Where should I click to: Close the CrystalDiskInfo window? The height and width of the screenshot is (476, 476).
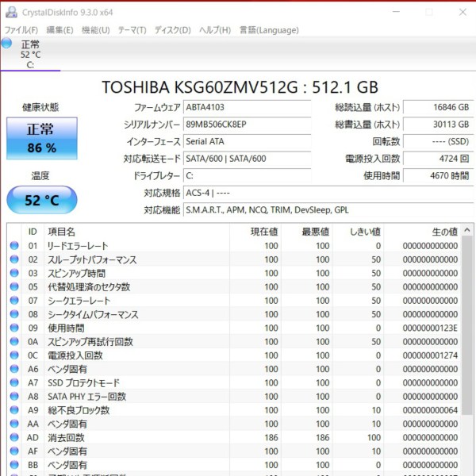(x=463, y=12)
